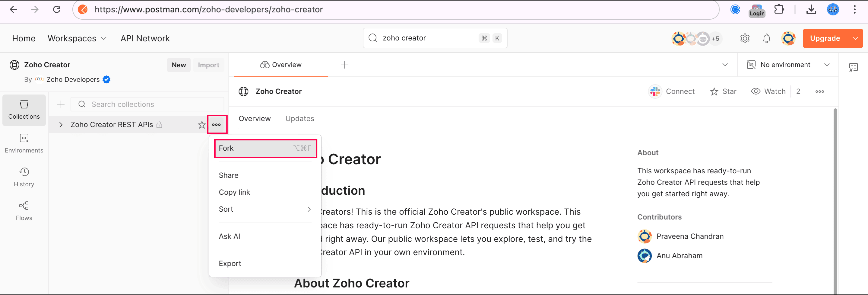This screenshot has height=295, width=868.
Task: Star the Zoho Creator REST APIs collection
Action: 201,125
